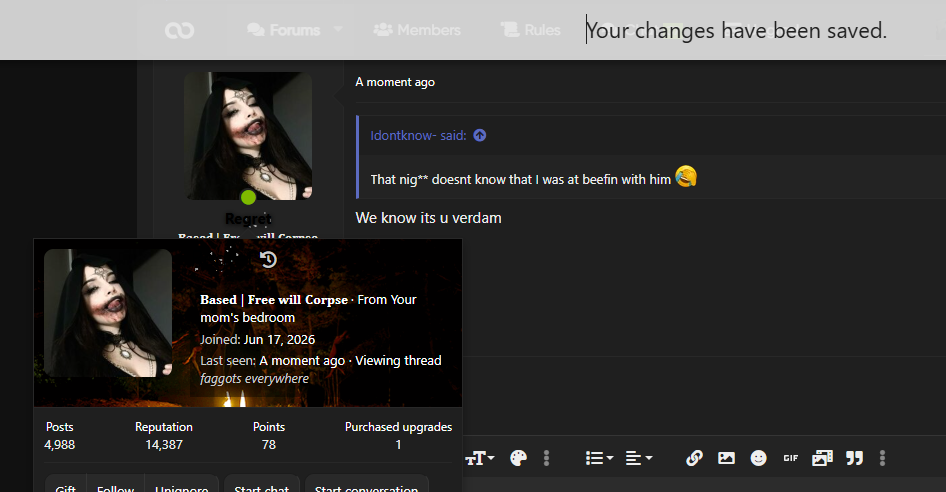
Task: Click the Unignore button
Action: (182, 485)
